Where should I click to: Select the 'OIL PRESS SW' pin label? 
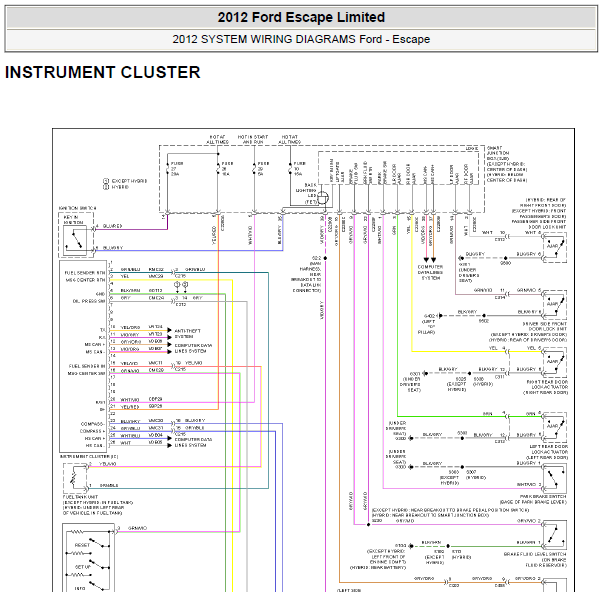89,301
